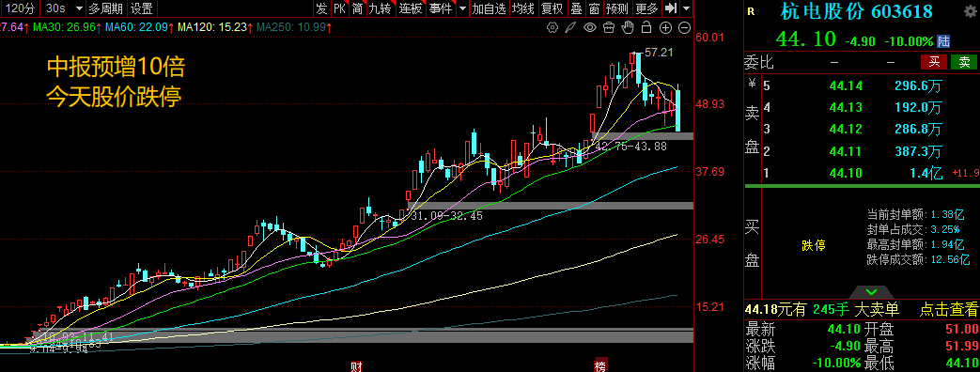Expand the 30s period dropdown arrow

coord(79,8)
